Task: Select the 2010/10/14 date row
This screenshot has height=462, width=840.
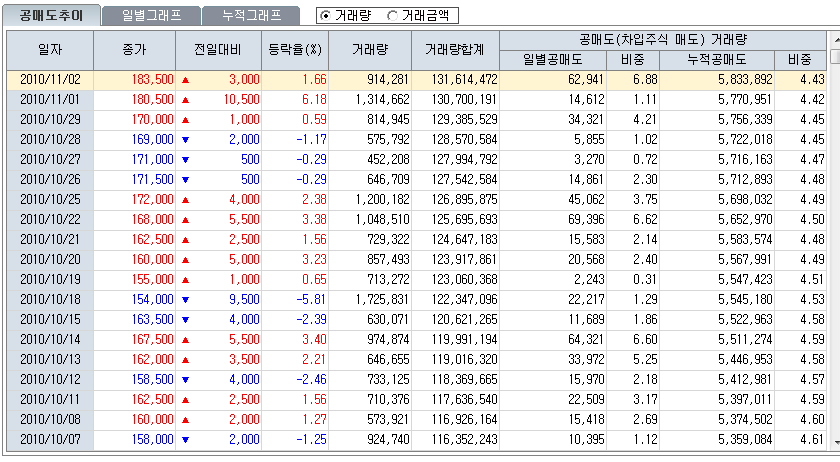Action: pyautogui.click(x=50, y=339)
